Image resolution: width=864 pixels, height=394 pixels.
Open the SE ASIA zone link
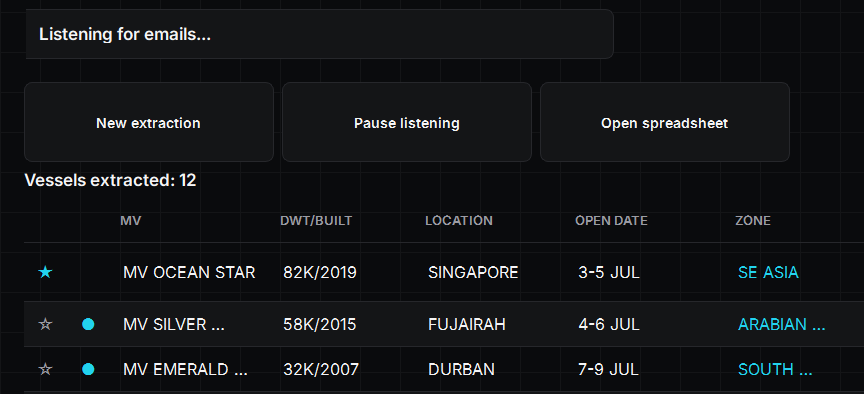[x=768, y=272]
